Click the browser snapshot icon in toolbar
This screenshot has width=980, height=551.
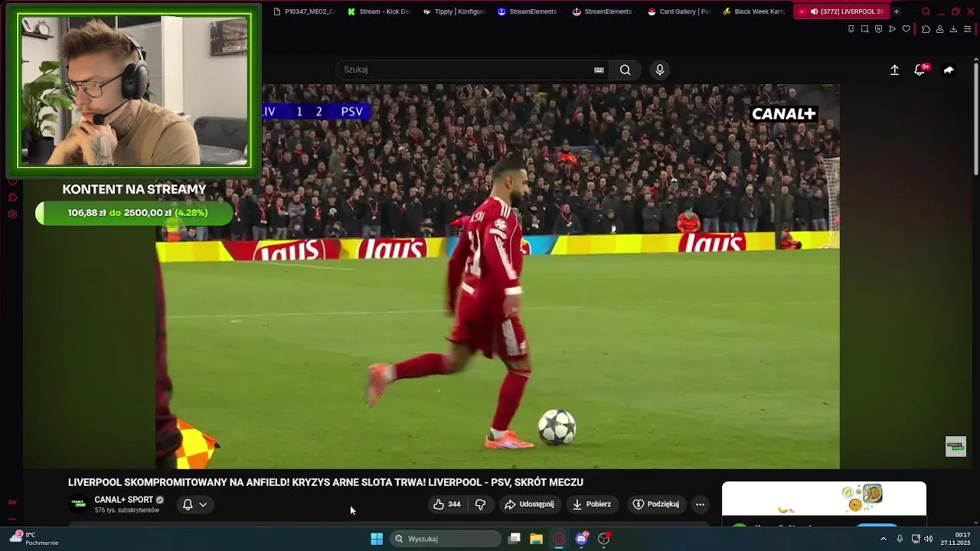pyautogui.click(x=864, y=29)
